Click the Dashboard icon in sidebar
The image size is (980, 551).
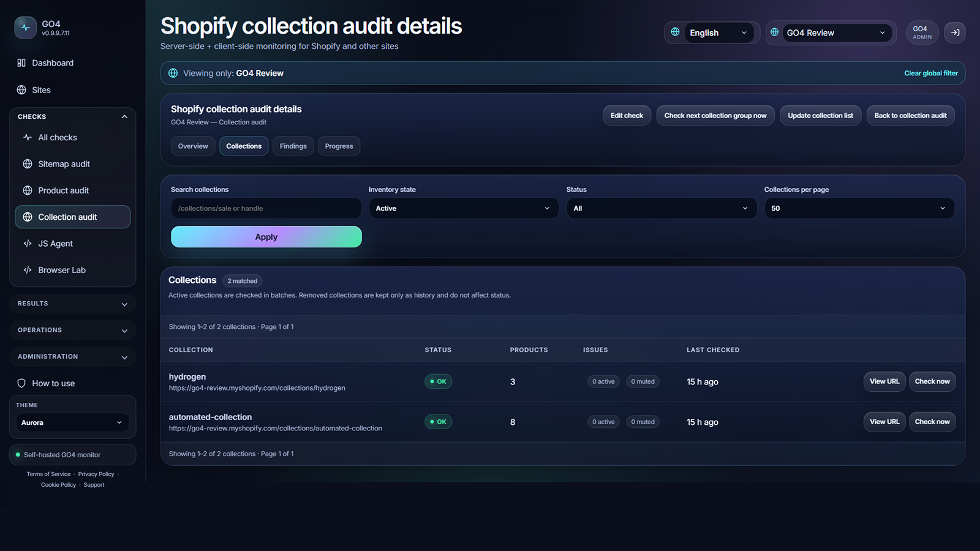(x=21, y=63)
